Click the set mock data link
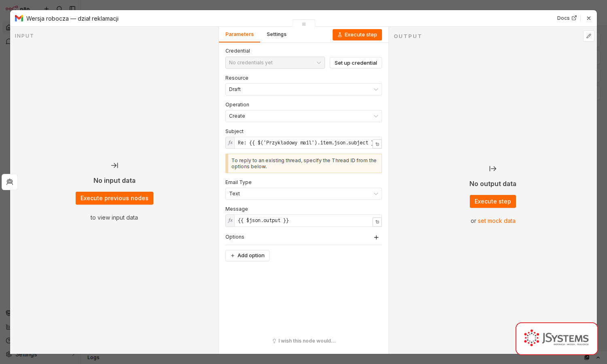This screenshot has height=364, width=607. click(497, 221)
